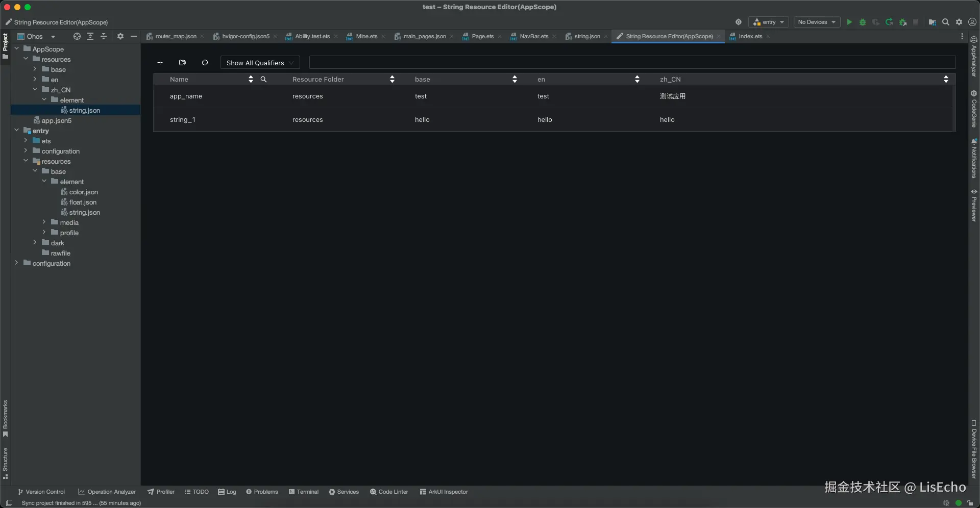Open the Previewer side panel
This screenshot has height=508, width=980.
(x=974, y=205)
